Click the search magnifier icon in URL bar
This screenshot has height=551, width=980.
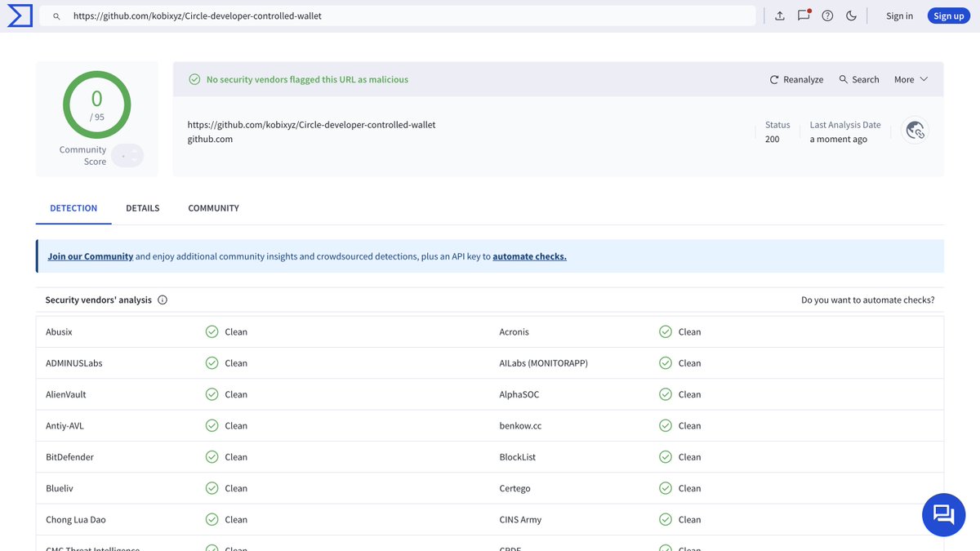point(56,16)
